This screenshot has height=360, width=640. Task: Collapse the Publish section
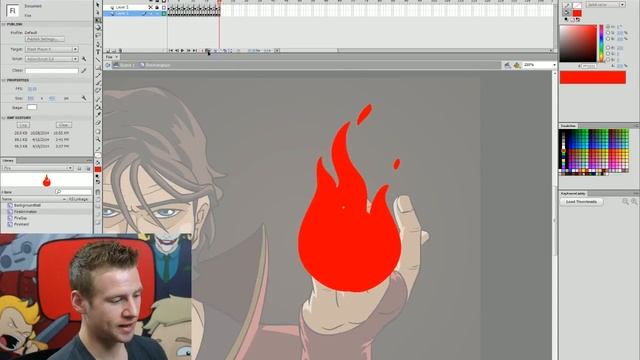(4, 24)
